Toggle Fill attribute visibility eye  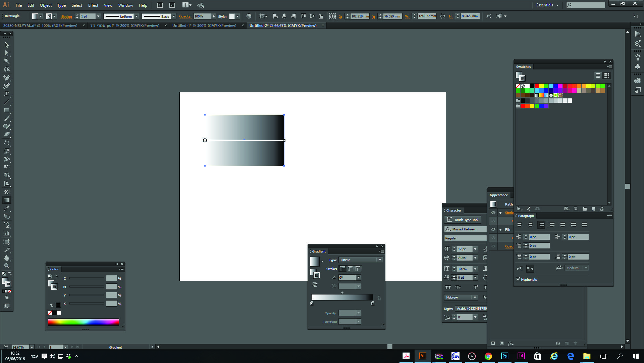493,229
